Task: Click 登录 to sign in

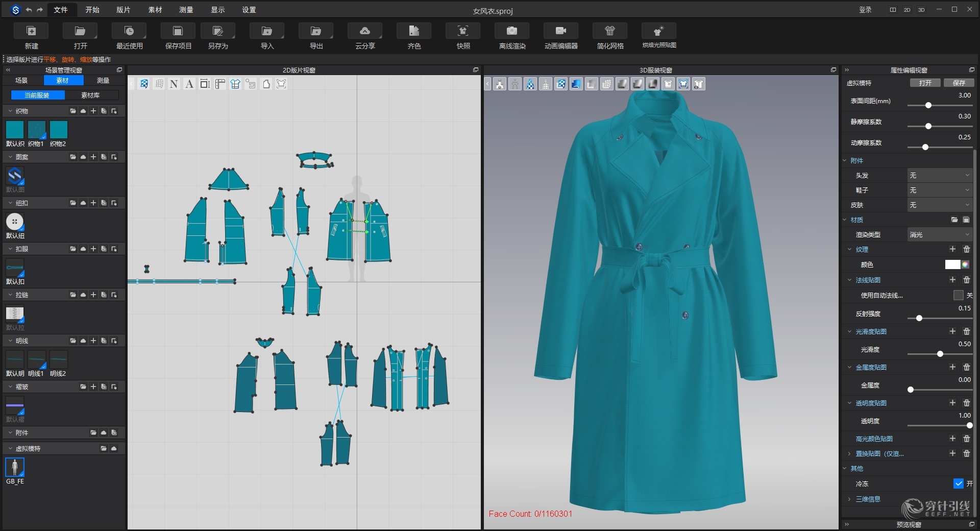Action: (866, 10)
